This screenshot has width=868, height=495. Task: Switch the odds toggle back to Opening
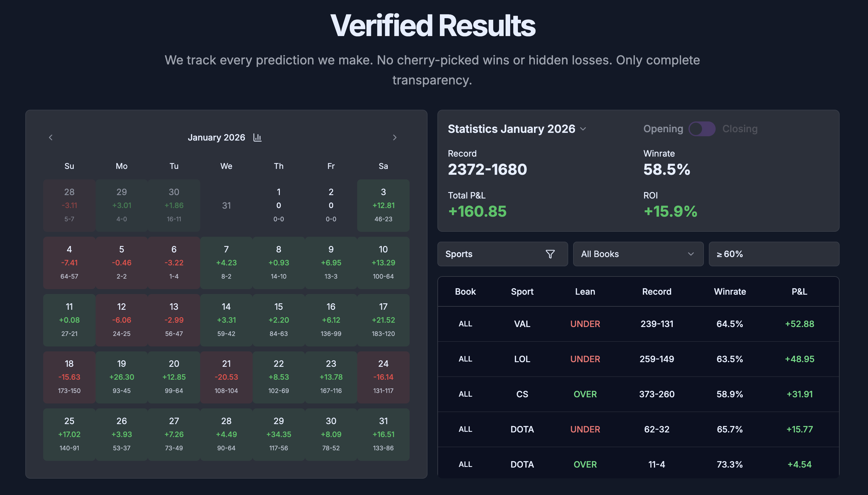696,129
